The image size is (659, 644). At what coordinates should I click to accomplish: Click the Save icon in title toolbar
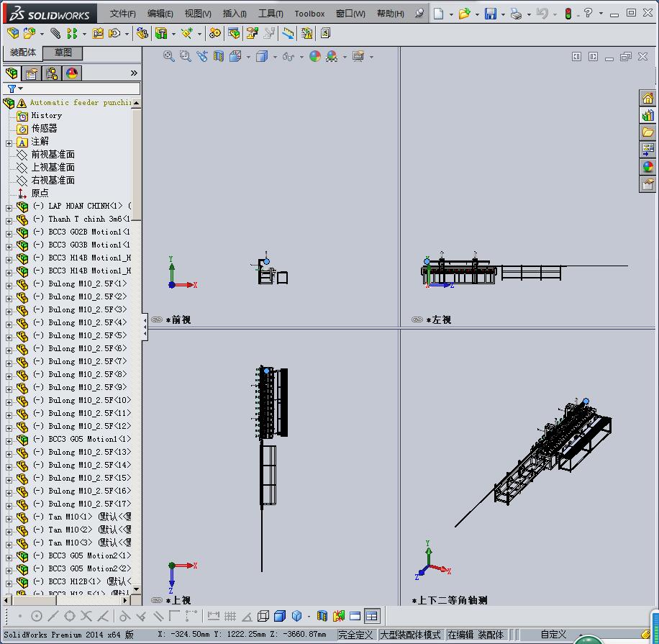click(x=490, y=14)
